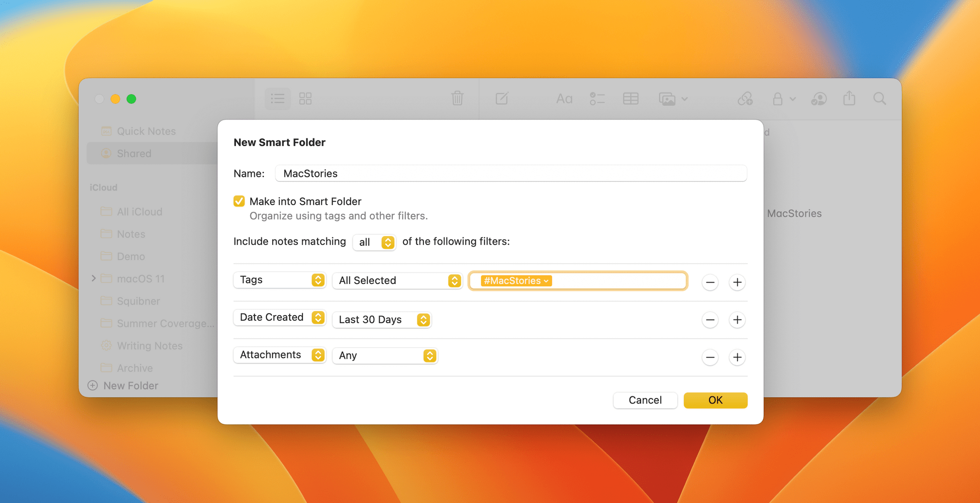The width and height of the screenshot is (980, 503).
Task: Remove the Attachments filter row
Action: [x=710, y=357]
